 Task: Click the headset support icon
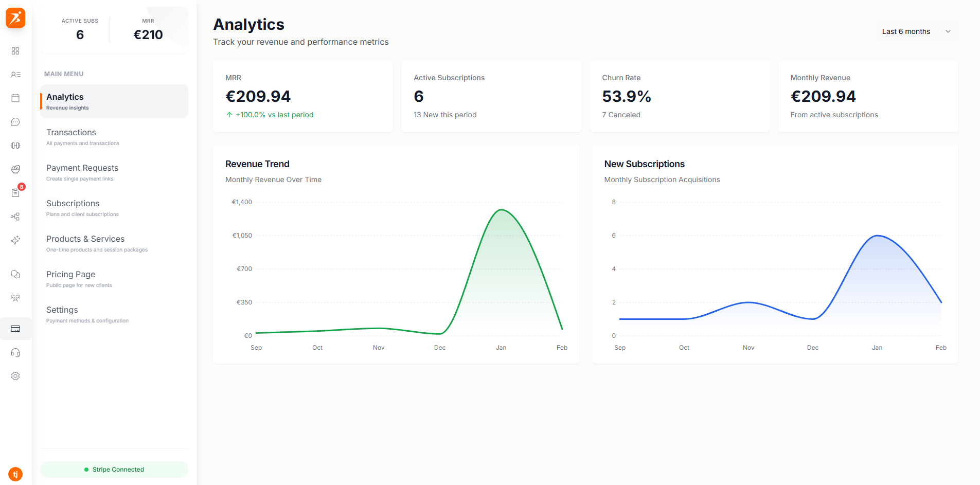(x=15, y=352)
